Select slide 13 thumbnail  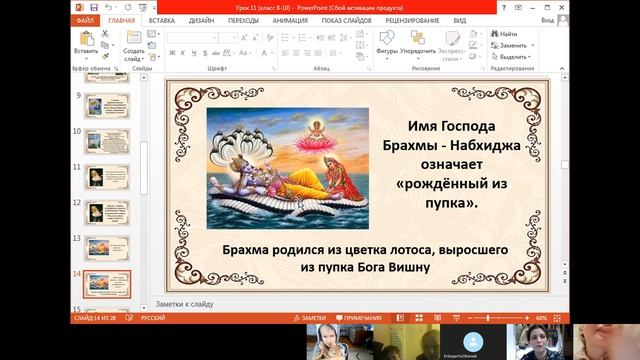[x=107, y=249]
